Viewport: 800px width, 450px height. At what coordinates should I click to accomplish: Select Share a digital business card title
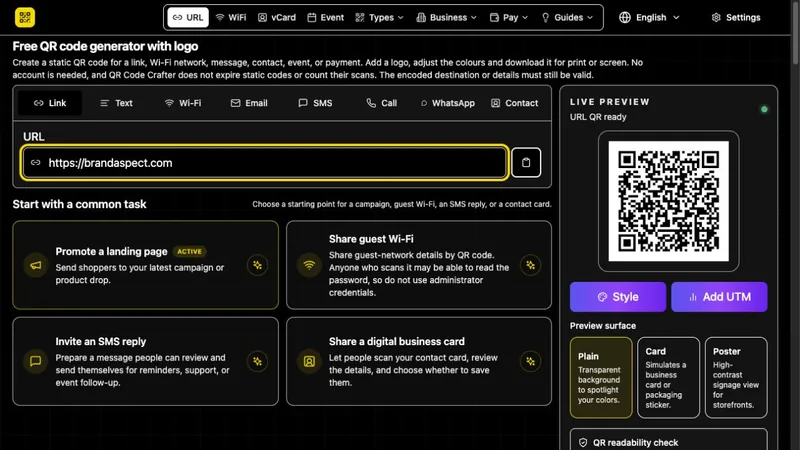pyautogui.click(x=396, y=341)
